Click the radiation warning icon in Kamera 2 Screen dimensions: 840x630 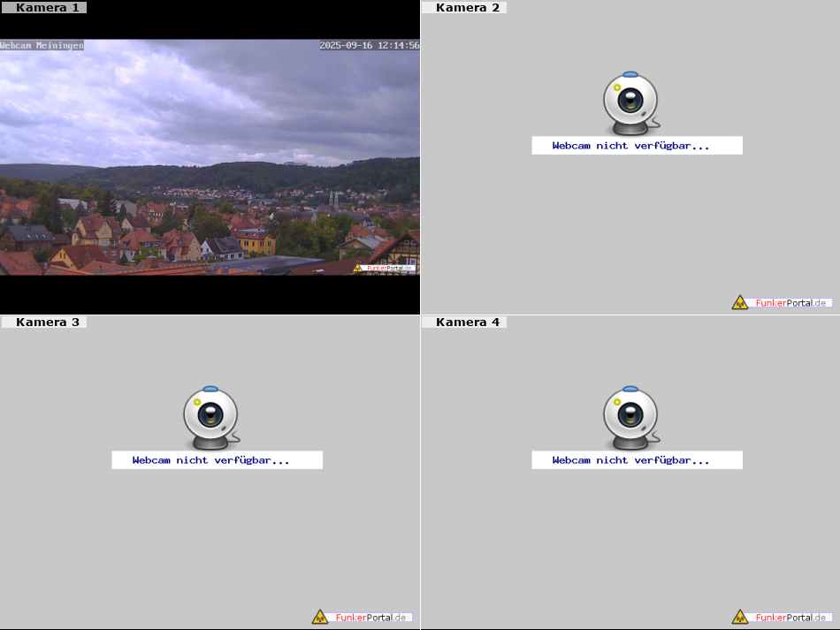[x=740, y=302]
